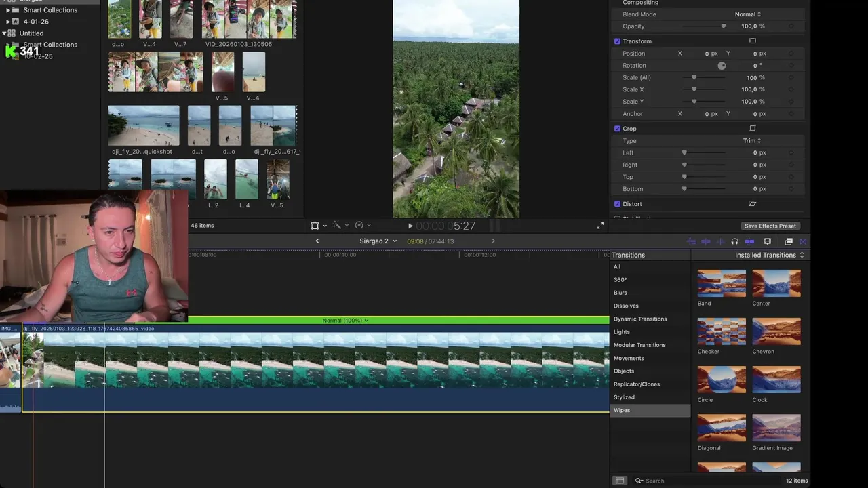The image size is (868, 488).
Task: Go forward in timeline history
Action: (493, 241)
